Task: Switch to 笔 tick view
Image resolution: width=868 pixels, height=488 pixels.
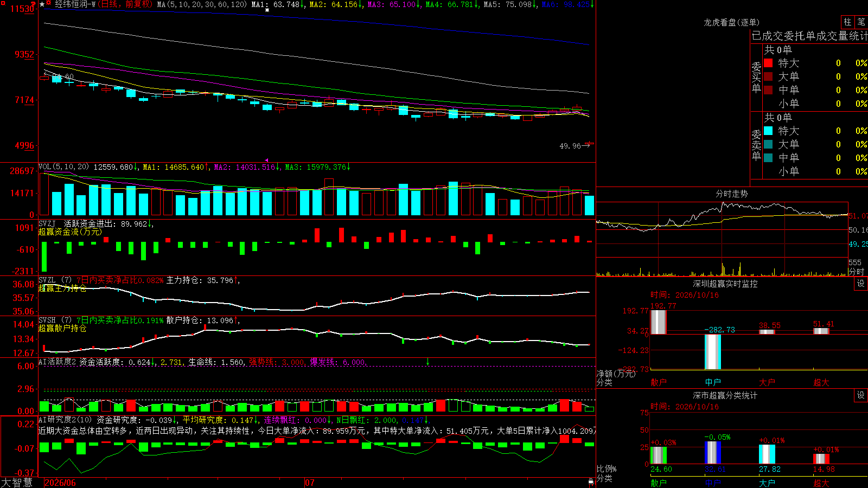Action: [x=861, y=22]
